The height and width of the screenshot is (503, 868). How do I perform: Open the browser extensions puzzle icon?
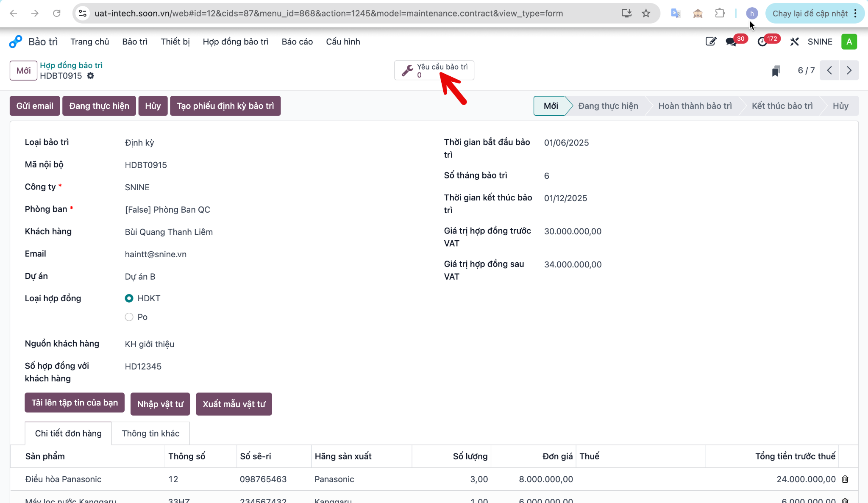coord(720,13)
